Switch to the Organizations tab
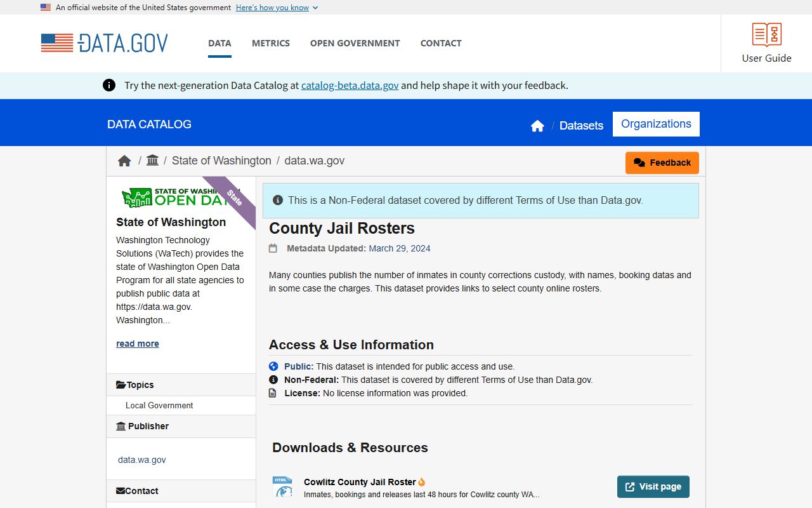Viewport: 812px width, 508px height. point(656,124)
